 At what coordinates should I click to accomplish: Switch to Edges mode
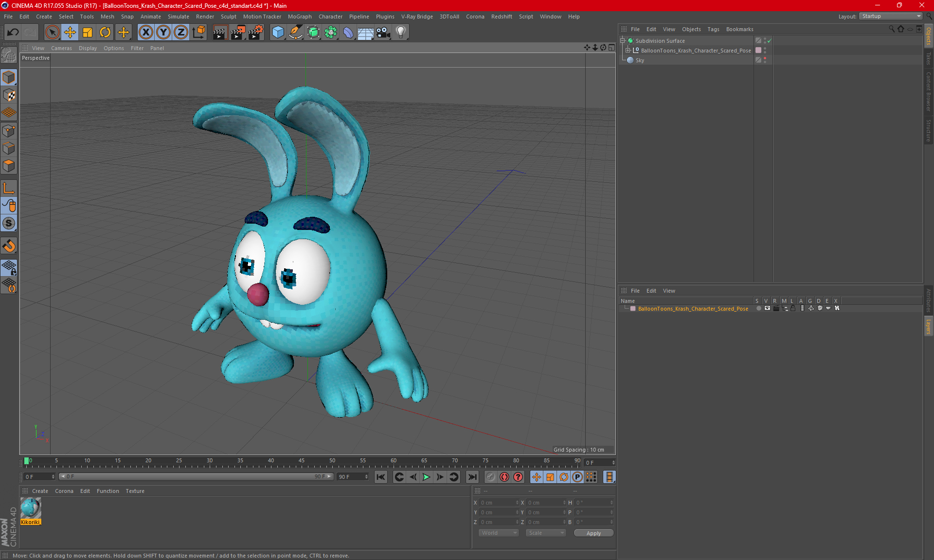9,148
